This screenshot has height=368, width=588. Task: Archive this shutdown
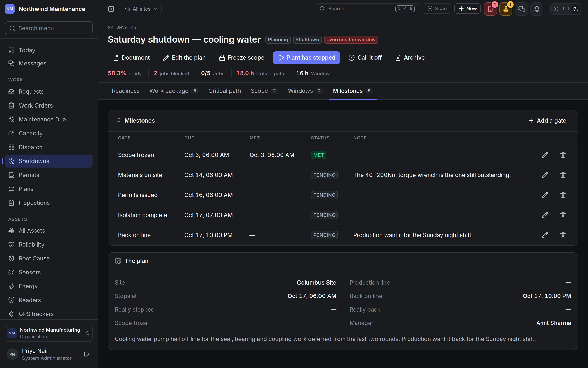point(410,58)
